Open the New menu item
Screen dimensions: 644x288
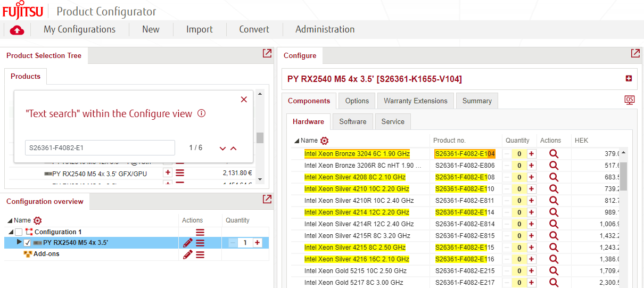[151, 29]
